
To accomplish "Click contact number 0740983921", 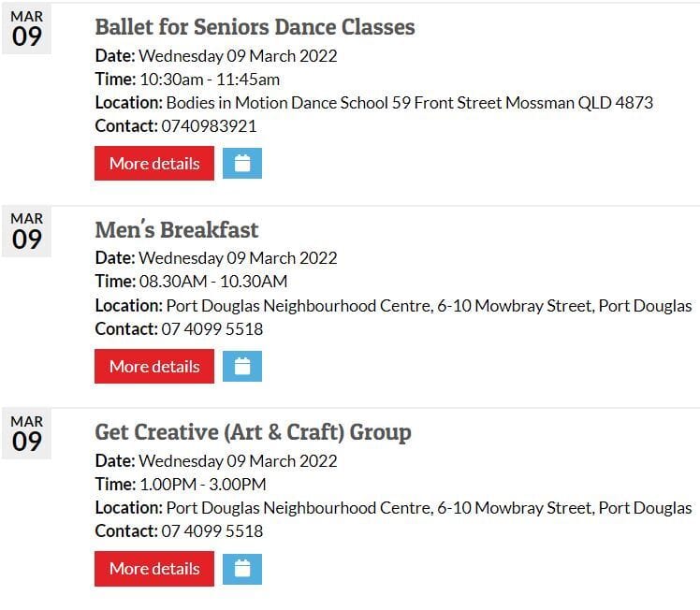I will [209, 126].
